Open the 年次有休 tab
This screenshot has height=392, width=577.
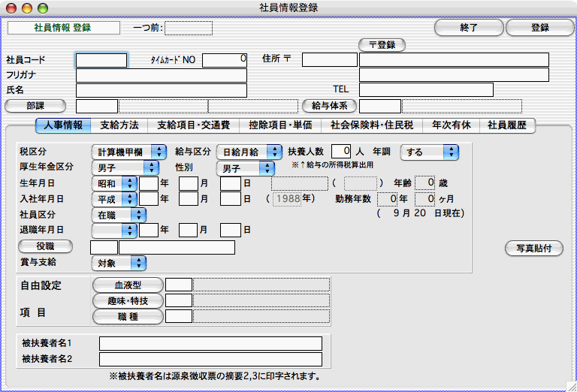point(451,125)
